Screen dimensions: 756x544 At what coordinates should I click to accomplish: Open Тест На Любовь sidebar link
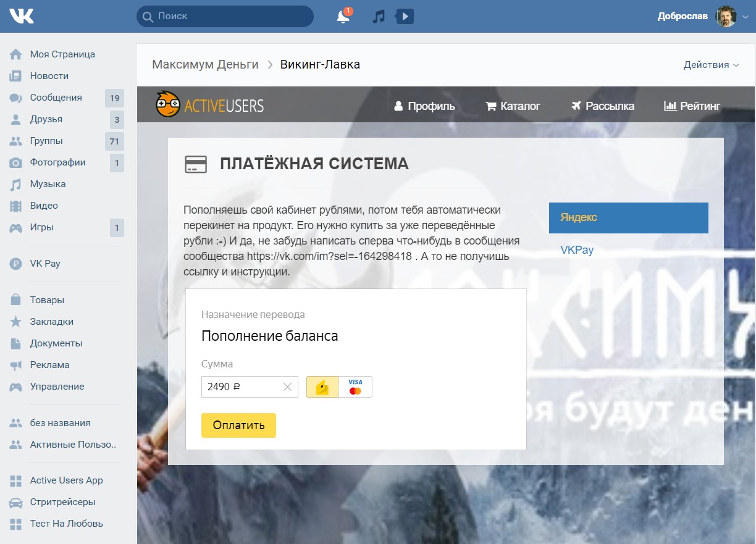(x=66, y=524)
